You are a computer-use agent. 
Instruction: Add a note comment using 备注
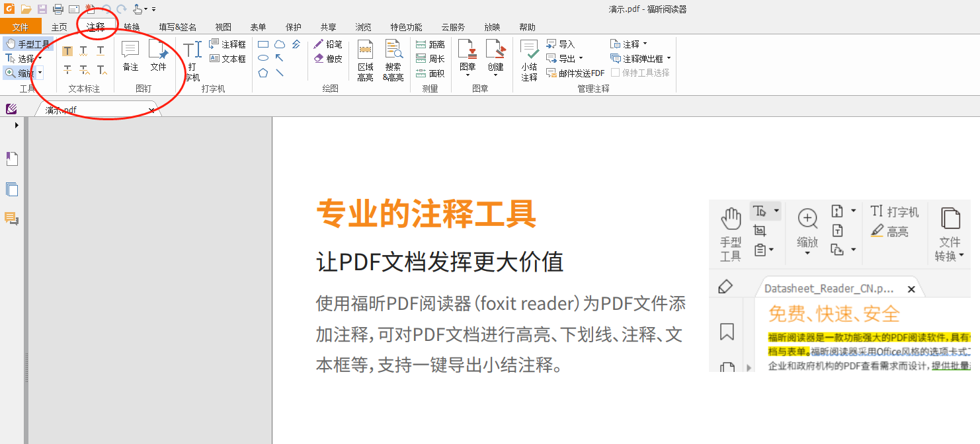tap(130, 56)
